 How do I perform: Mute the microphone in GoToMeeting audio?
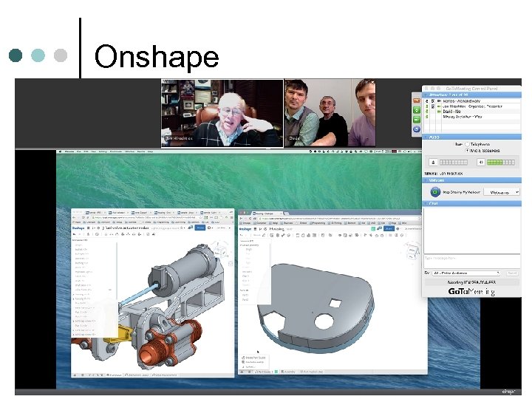[433, 162]
